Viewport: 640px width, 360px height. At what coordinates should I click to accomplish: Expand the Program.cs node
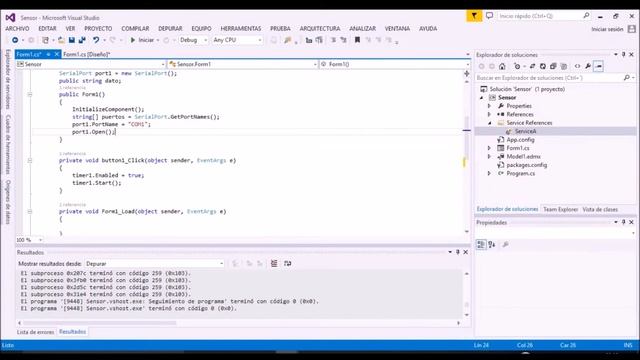pos(489,173)
